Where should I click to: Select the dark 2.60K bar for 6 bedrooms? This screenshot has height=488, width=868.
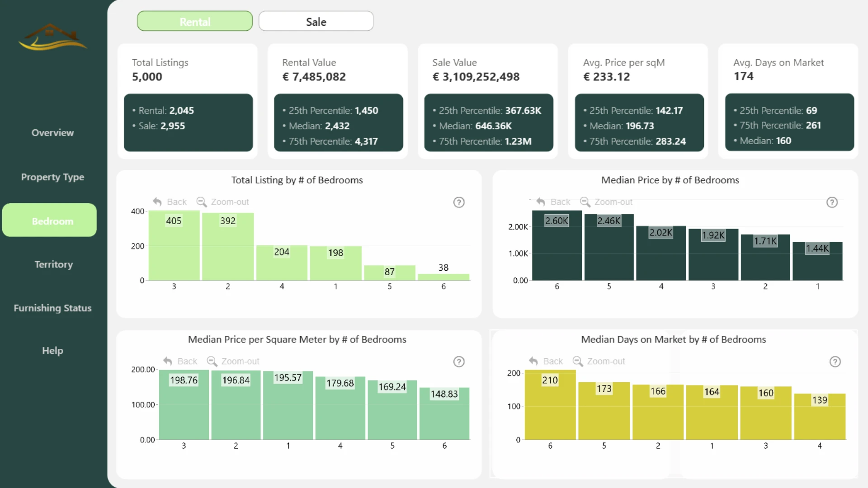pos(557,245)
